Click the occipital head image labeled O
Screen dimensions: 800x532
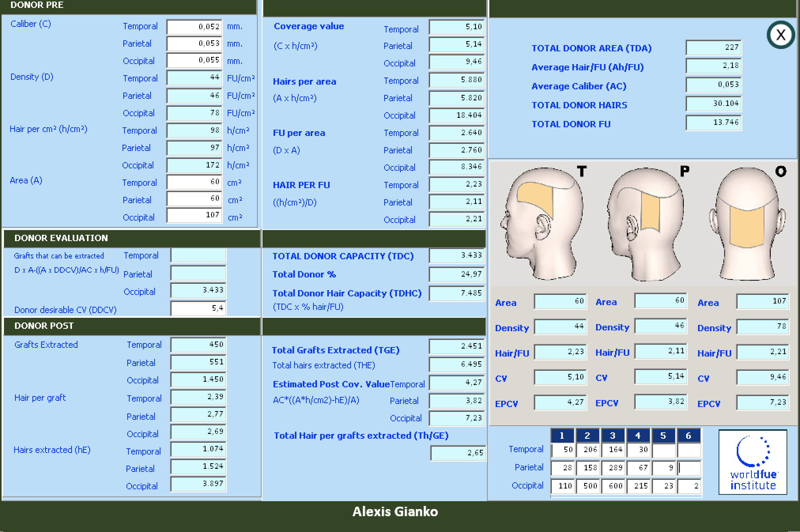coord(747,223)
